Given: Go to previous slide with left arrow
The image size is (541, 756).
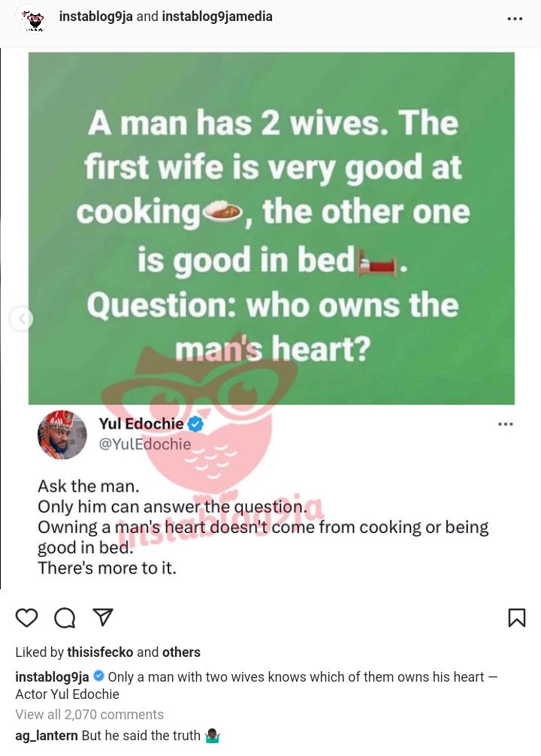Looking at the screenshot, I should [21, 319].
